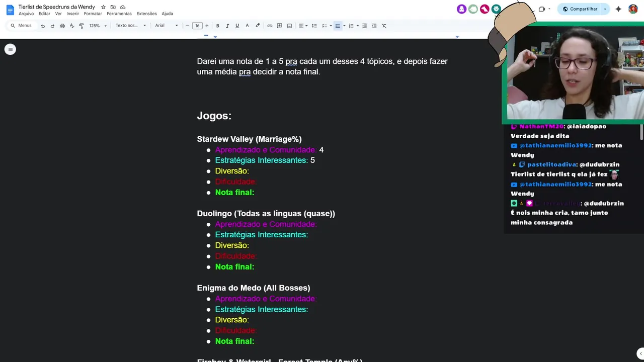The height and width of the screenshot is (362, 644).
Task: Activate the paint format tool
Action: click(x=82, y=26)
